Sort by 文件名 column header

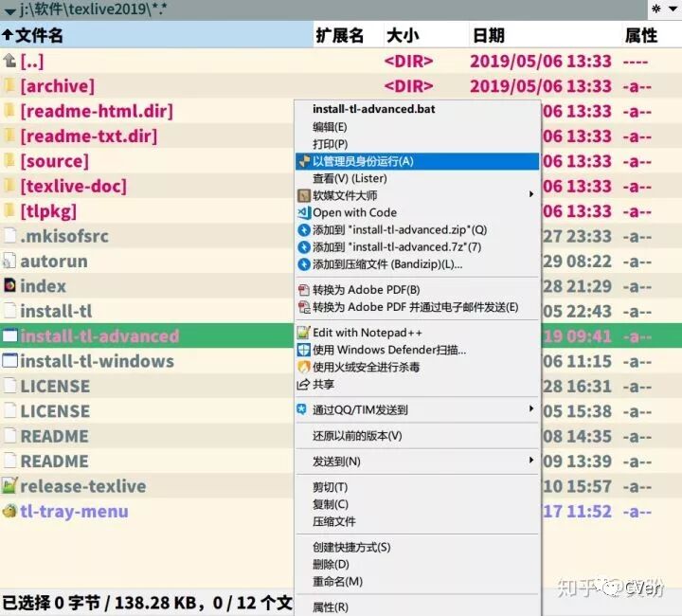coord(156,35)
